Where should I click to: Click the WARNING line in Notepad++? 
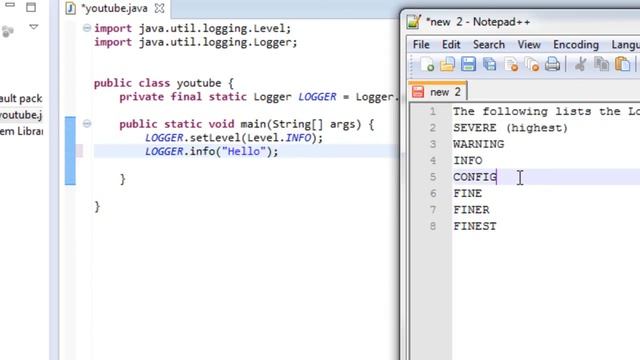[x=478, y=144]
